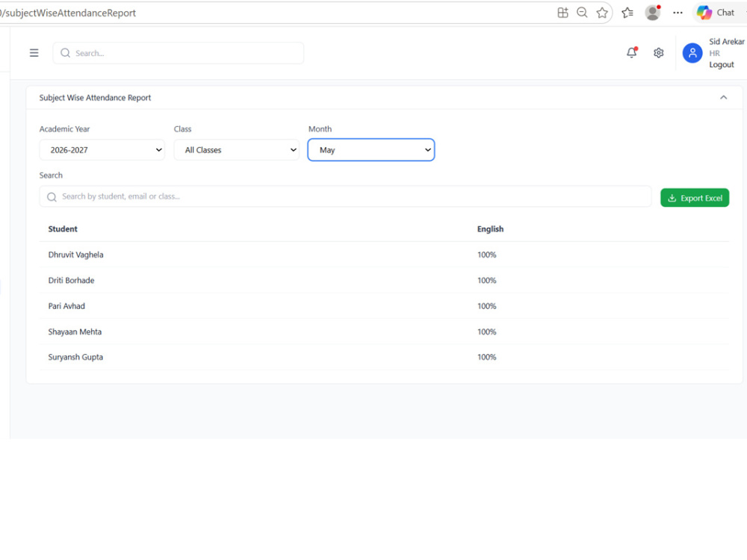Open the settings gear icon
The image size is (747, 560).
tap(658, 53)
